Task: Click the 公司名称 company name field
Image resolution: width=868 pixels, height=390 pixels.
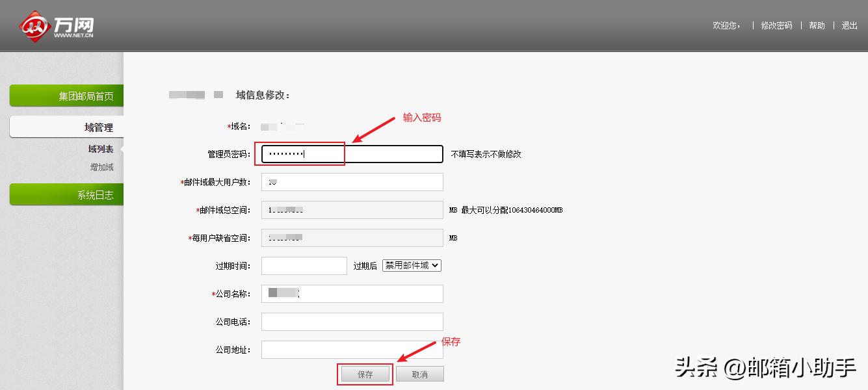Action: [x=351, y=293]
